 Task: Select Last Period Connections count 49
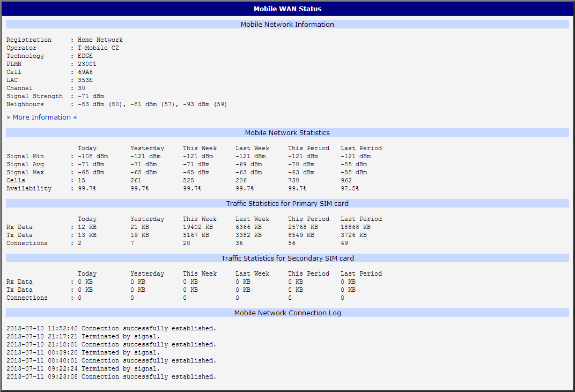pos(344,243)
